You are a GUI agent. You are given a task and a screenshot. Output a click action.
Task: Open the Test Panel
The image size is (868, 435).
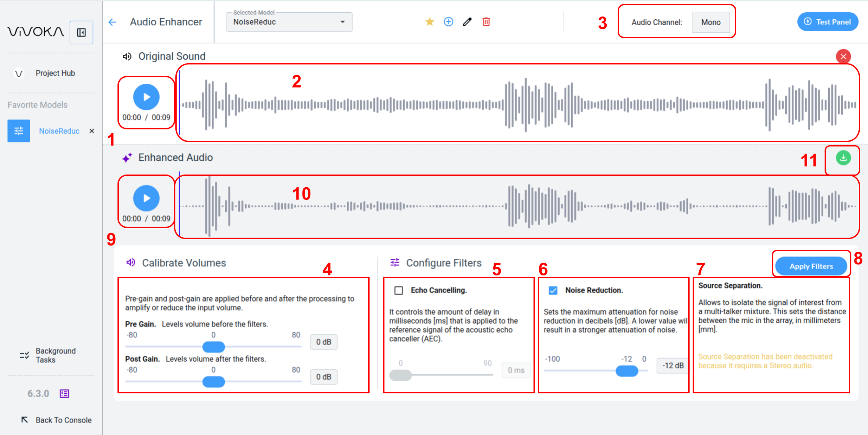tap(828, 22)
